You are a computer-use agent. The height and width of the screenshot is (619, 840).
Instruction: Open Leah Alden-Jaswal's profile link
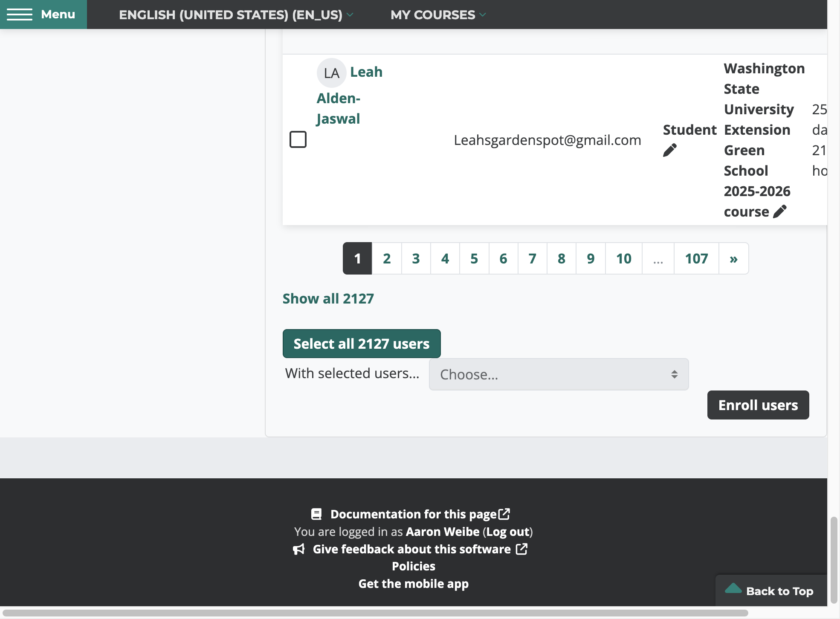click(x=350, y=95)
